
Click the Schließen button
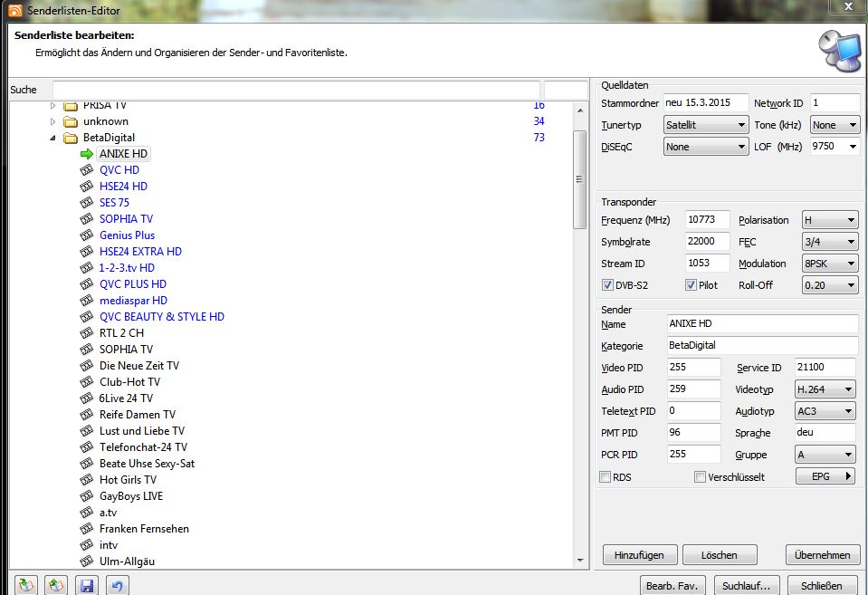click(x=822, y=586)
